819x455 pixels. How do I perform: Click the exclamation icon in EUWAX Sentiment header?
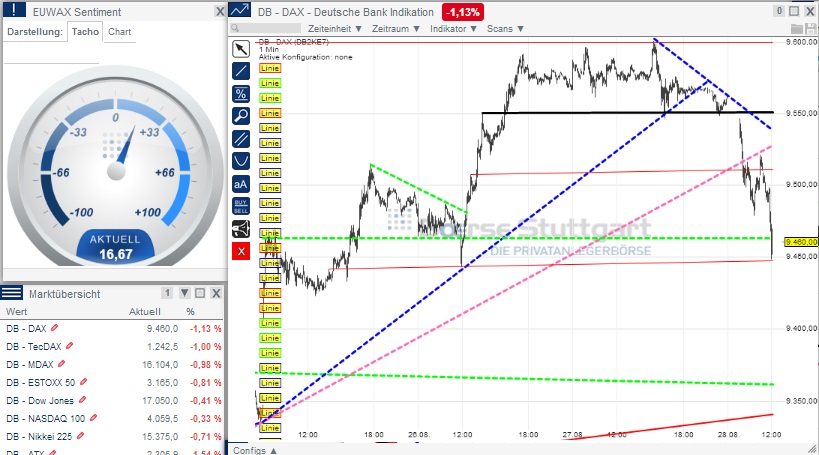click(14, 10)
